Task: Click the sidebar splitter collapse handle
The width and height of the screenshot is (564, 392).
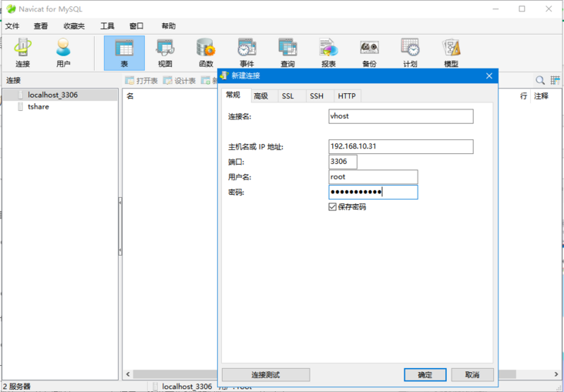Action: pos(120,226)
